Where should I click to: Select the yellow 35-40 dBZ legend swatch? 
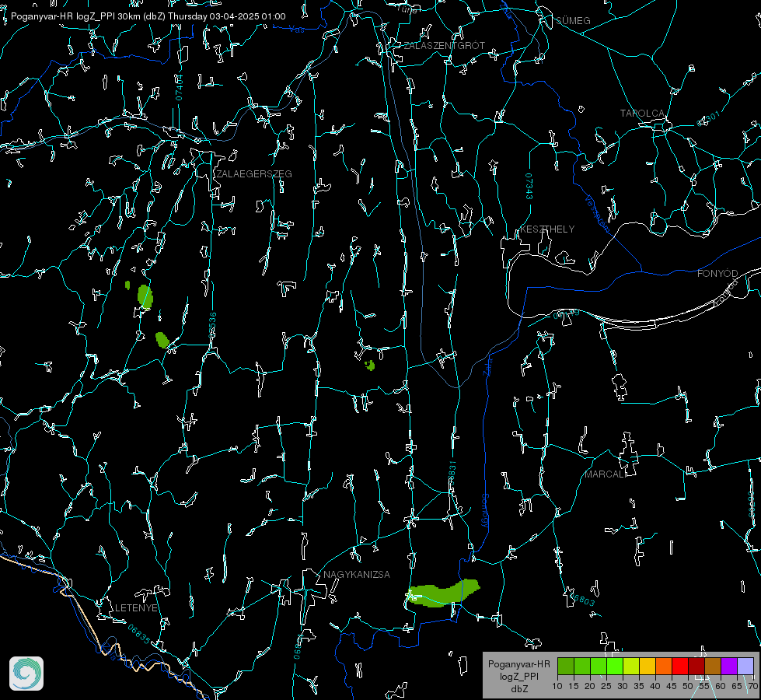648,666
